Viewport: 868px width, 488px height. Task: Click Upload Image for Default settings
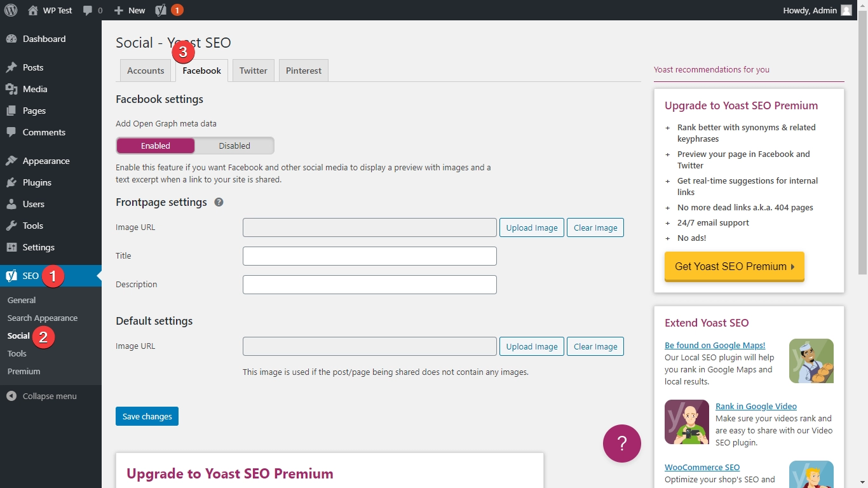pyautogui.click(x=532, y=346)
